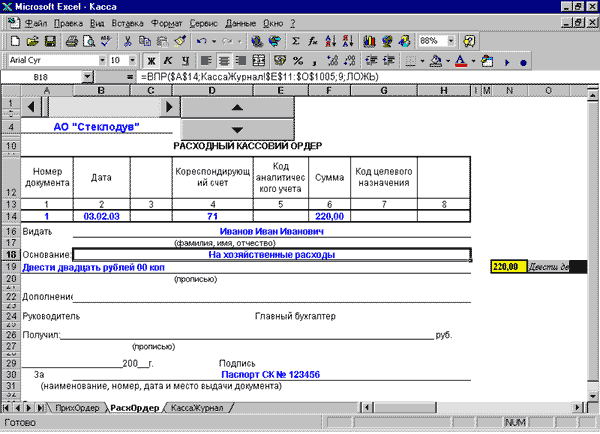The image size is (600, 434).
Task: Click the AutoSum sigma icon
Action: [x=295, y=41]
